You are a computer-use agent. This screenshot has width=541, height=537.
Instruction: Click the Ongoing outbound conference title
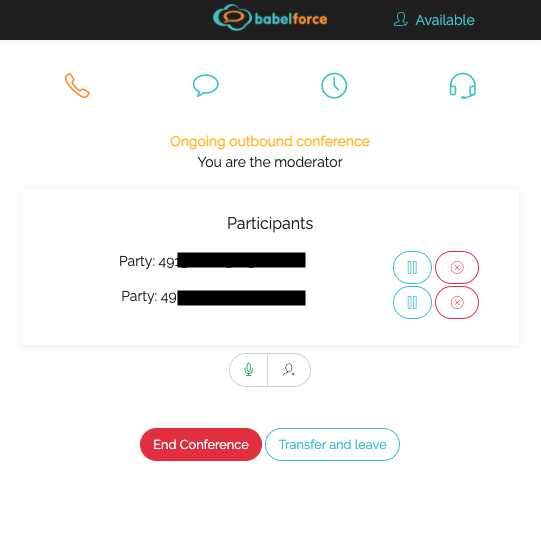pyautogui.click(x=270, y=141)
